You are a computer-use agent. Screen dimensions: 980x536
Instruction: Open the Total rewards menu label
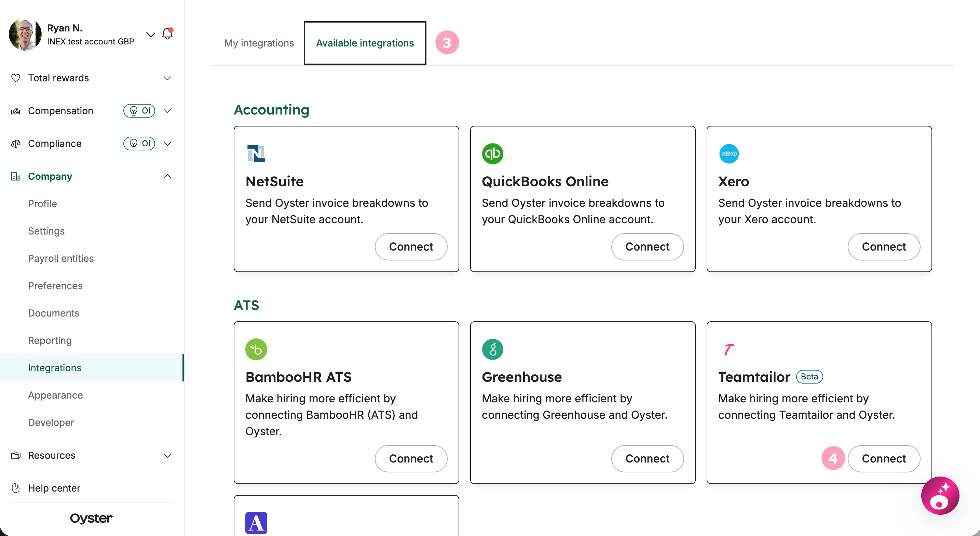[58, 78]
